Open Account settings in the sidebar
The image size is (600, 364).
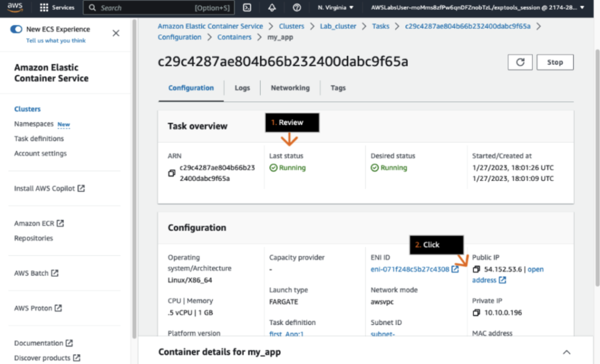pyautogui.click(x=40, y=153)
